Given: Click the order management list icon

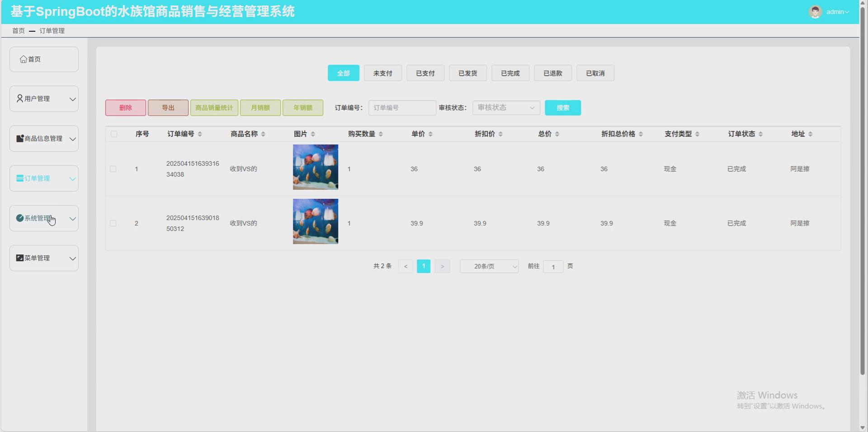Looking at the screenshot, I should pos(20,178).
